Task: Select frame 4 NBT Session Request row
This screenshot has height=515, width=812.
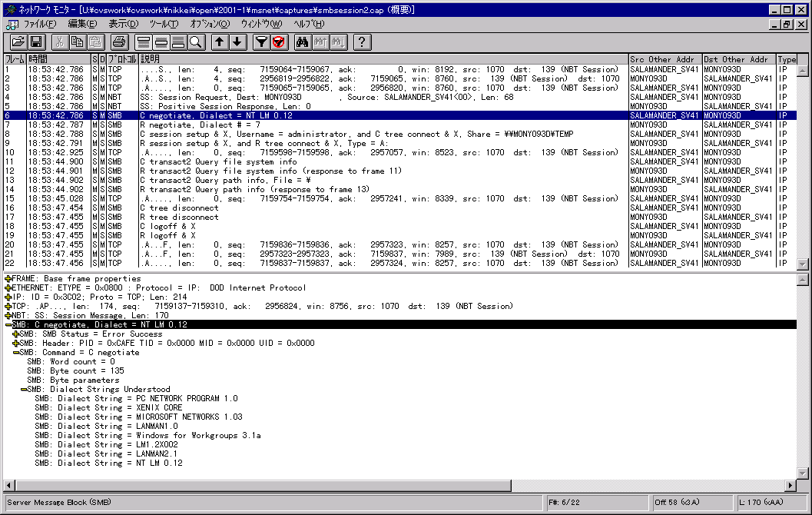Action: click(399, 98)
